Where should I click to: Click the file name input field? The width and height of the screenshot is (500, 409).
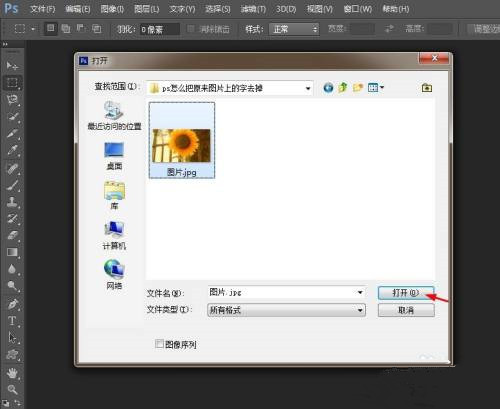point(282,293)
